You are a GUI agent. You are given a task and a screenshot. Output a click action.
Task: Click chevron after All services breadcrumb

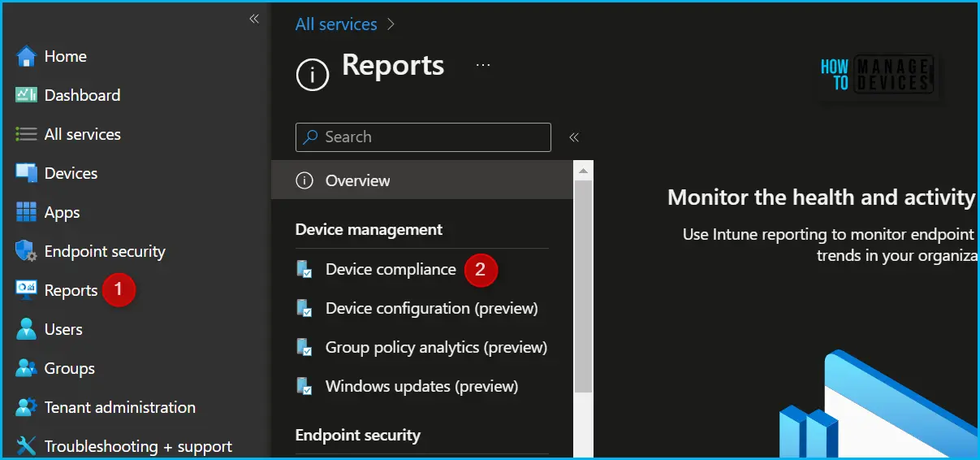point(391,24)
